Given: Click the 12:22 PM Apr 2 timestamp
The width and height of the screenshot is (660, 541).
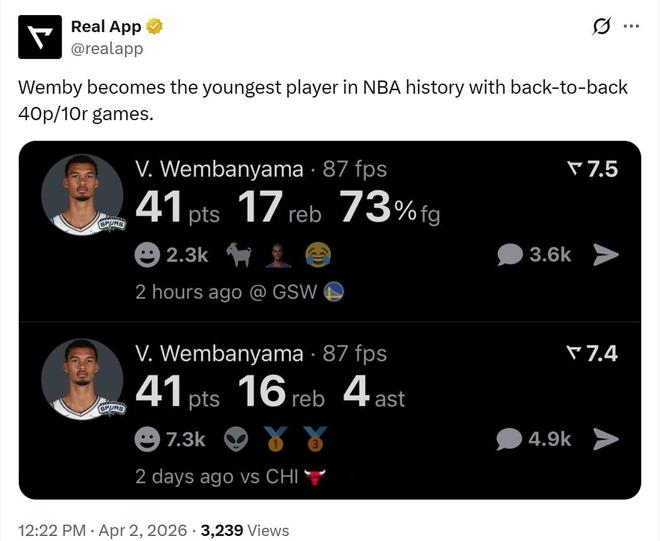Looking at the screenshot, I should click(x=103, y=530).
